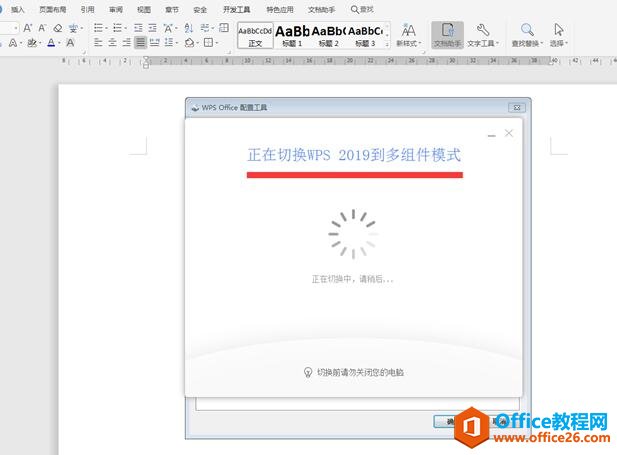Increase paragraph indent

click(152, 28)
